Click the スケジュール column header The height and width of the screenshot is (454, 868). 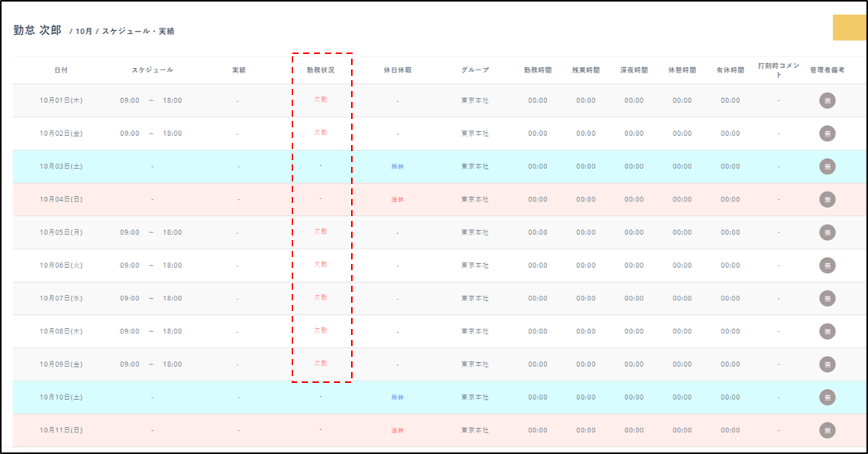[x=152, y=69]
